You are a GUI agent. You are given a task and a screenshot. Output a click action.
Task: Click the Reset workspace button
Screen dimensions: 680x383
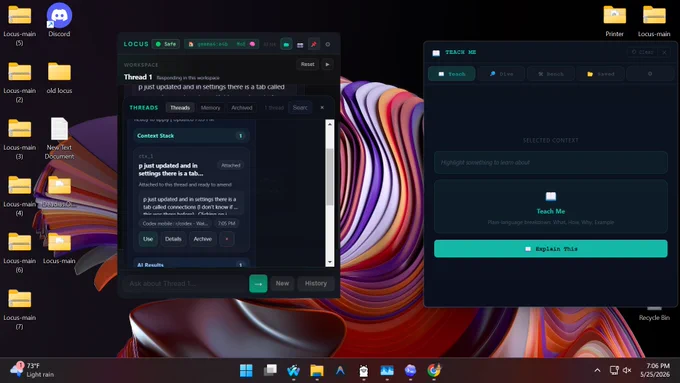coord(307,64)
